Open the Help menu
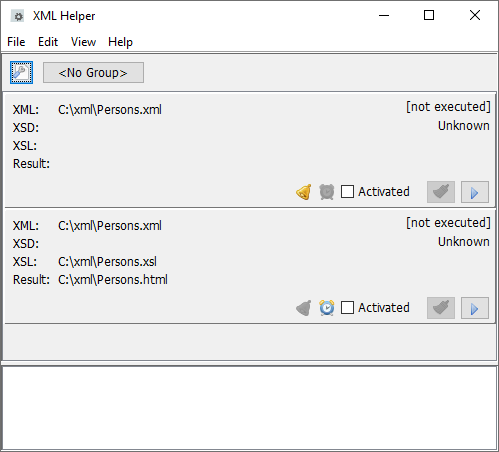Viewport: 499px width, 452px height. pos(120,42)
